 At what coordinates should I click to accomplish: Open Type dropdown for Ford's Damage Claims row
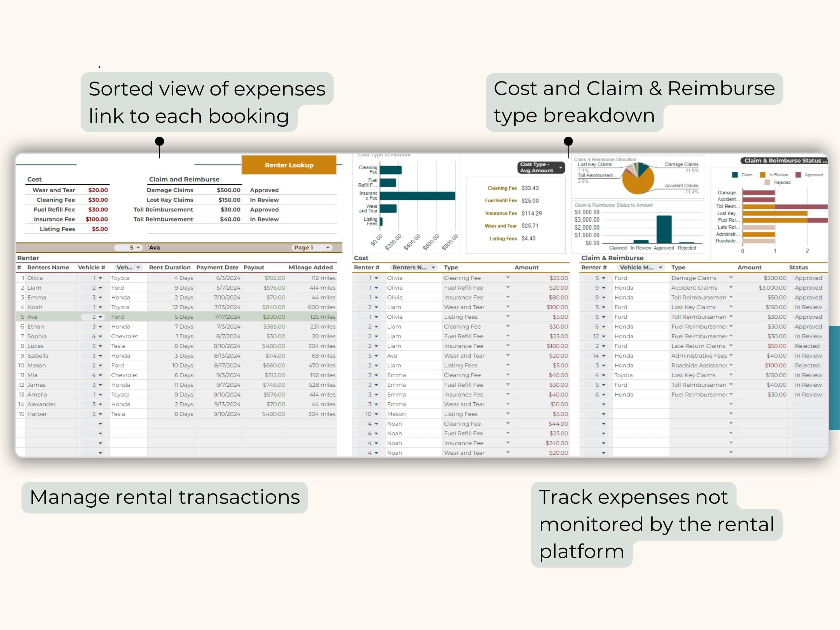(x=732, y=277)
